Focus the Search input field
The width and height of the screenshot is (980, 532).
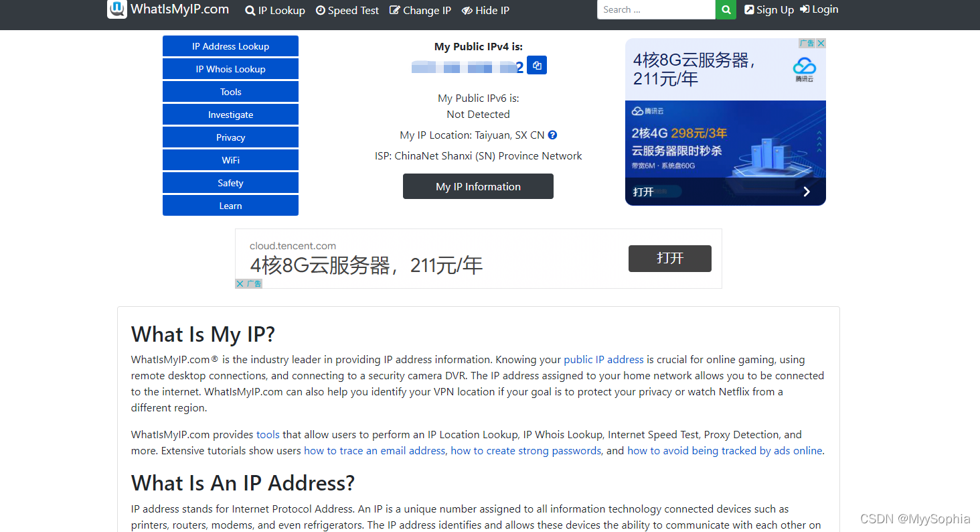pos(656,9)
